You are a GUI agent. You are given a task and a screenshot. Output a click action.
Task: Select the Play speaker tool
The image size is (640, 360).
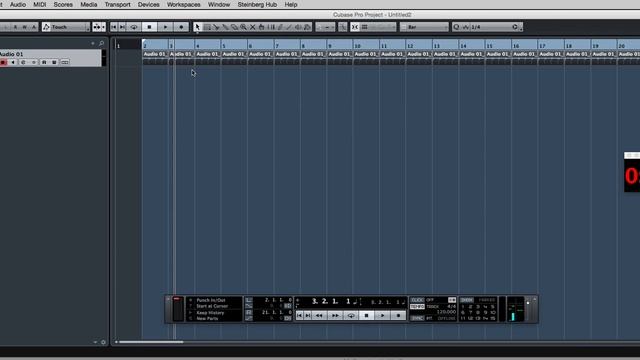(298, 27)
